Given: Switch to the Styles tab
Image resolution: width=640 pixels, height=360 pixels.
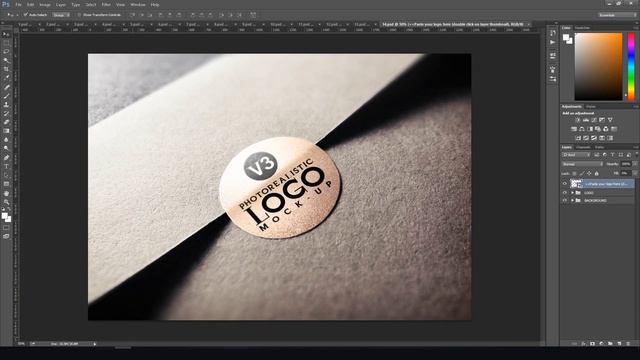Looking at the screenshot, I should click(591, 107).
